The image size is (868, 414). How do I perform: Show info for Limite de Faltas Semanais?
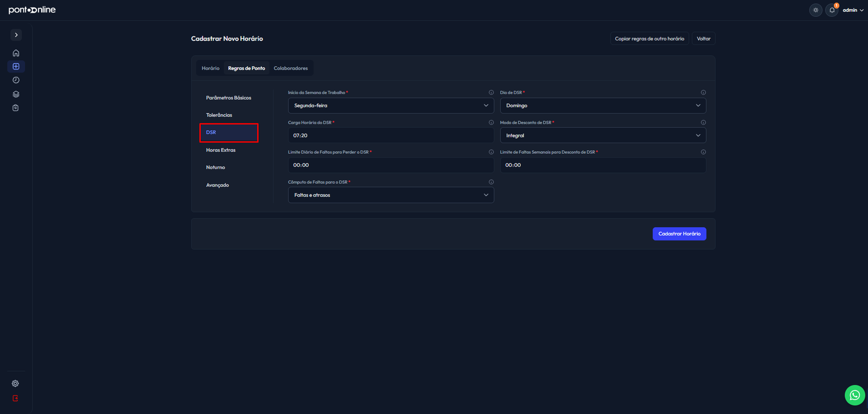point(703,152)
